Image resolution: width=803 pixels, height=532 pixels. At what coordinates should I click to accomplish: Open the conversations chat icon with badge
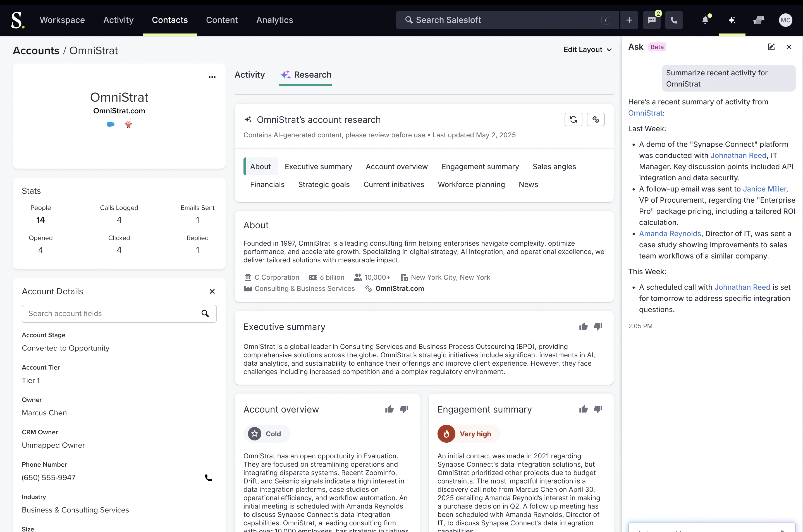(x=652, y=20)
